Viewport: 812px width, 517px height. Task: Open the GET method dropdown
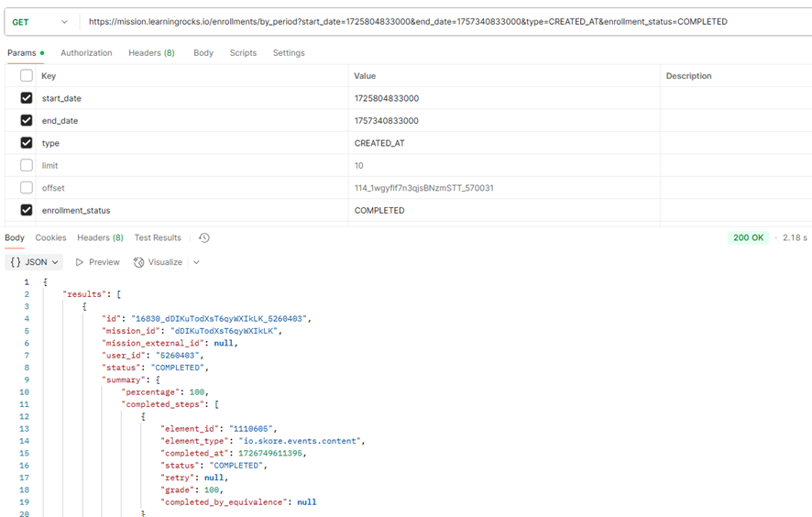click(40, 21)
